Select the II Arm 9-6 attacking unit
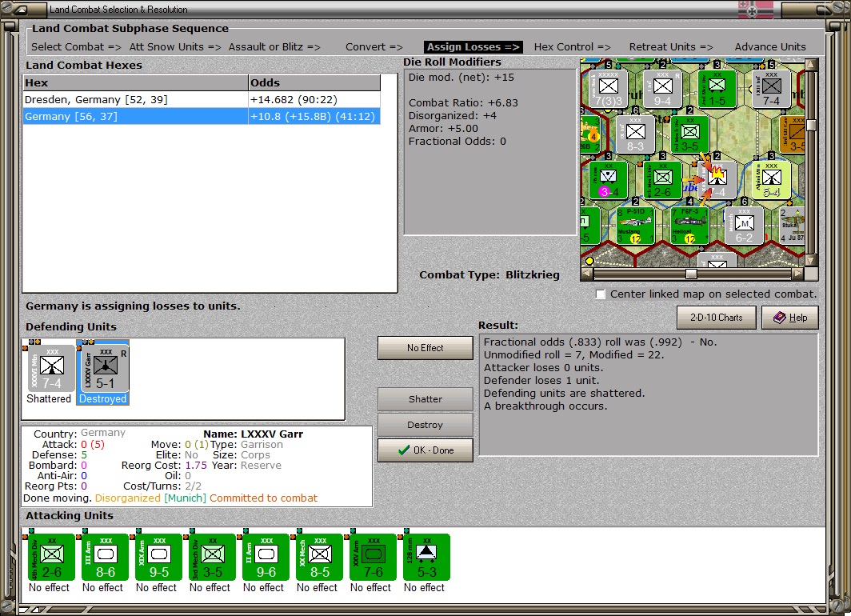This screenshot has height=616, width=851. coord(266,558)
